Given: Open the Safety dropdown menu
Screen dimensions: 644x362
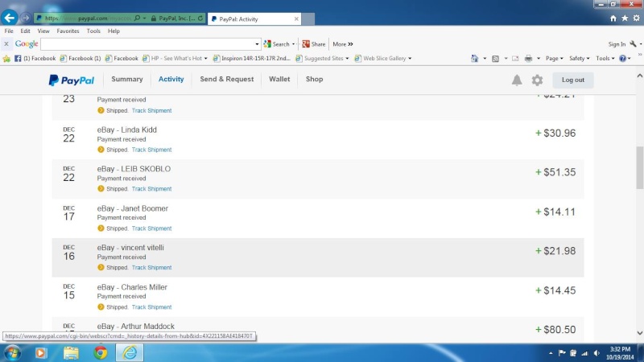Looking at the screenshot, I should pos(579,58).
